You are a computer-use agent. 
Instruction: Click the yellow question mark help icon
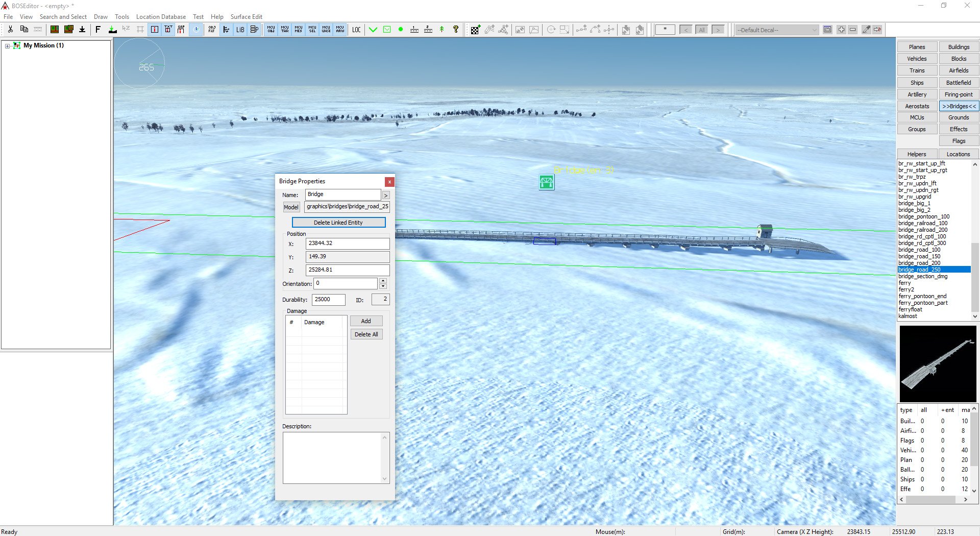coord(456,30)
